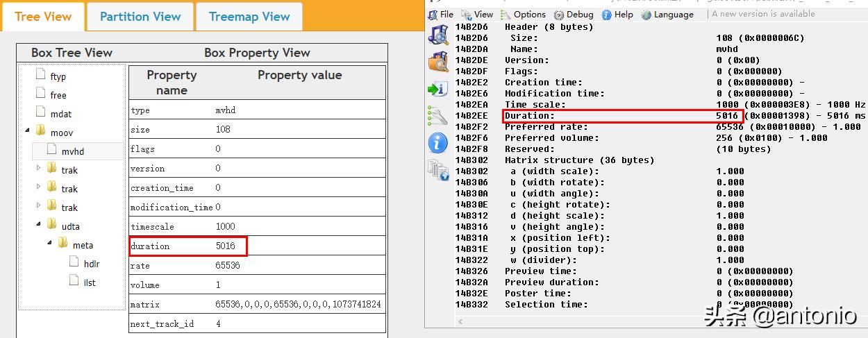
Task: Click the duration value 5016 in property table
Action: point(226,246)
